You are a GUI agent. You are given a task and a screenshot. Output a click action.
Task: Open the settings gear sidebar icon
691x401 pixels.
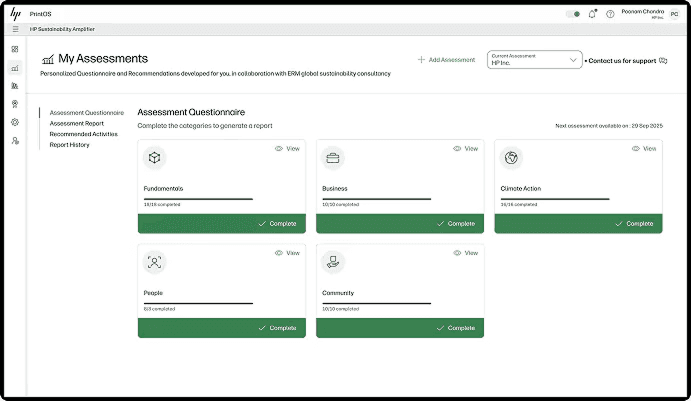(15, 122)
